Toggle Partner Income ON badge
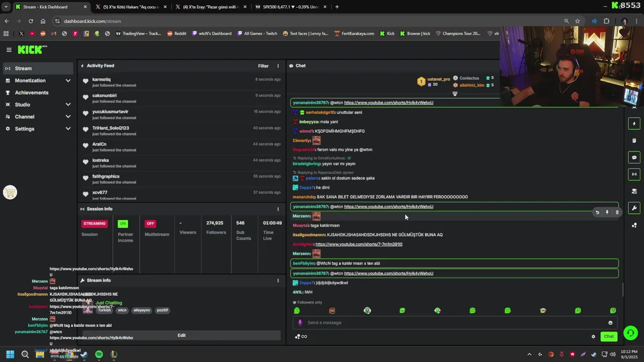 pos(123,223)
